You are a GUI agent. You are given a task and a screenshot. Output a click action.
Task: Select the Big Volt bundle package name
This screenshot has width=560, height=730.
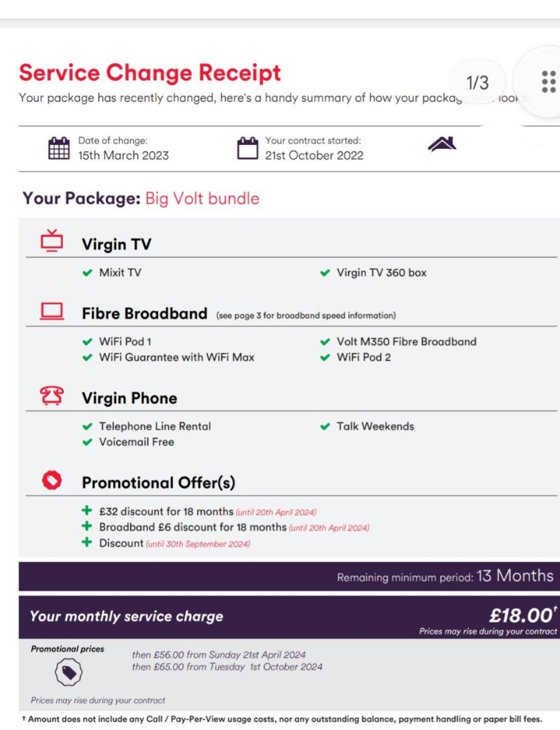tap(202, 199)
